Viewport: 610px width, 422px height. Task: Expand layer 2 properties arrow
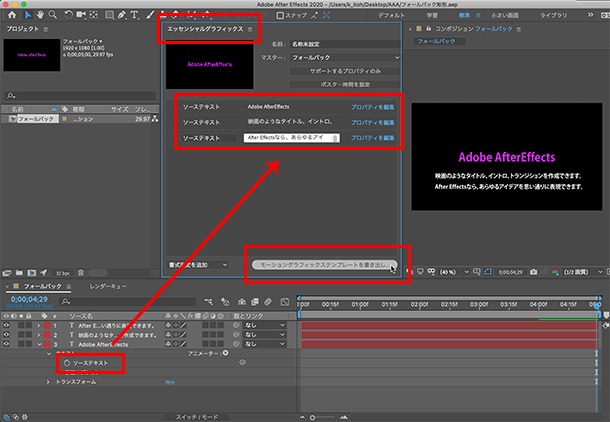[39, 334]
